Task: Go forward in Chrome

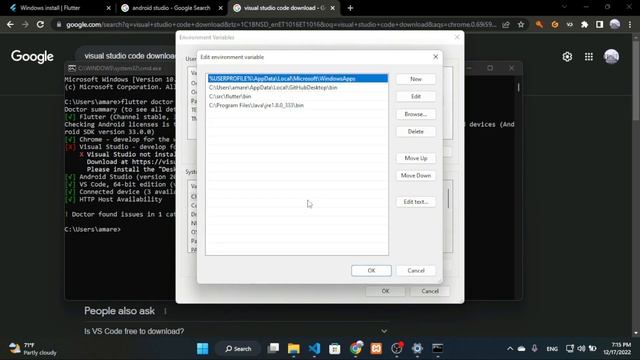Action: (25, 24)
